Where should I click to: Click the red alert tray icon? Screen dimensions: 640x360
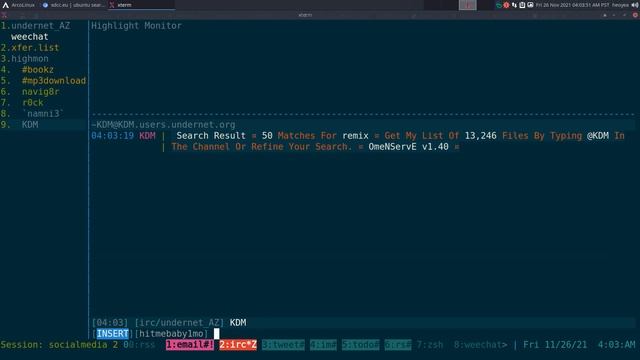506,5
